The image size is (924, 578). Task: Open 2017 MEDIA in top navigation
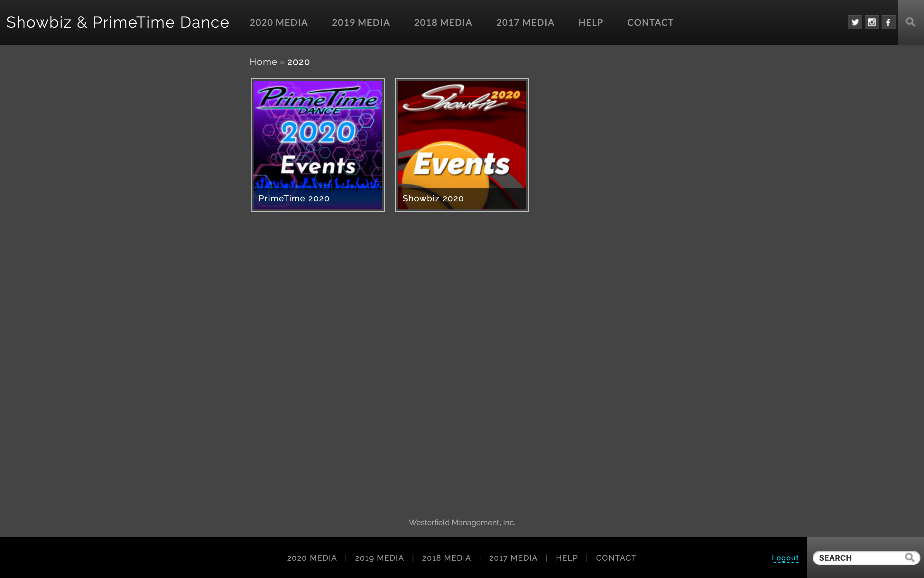coord(525,23)
